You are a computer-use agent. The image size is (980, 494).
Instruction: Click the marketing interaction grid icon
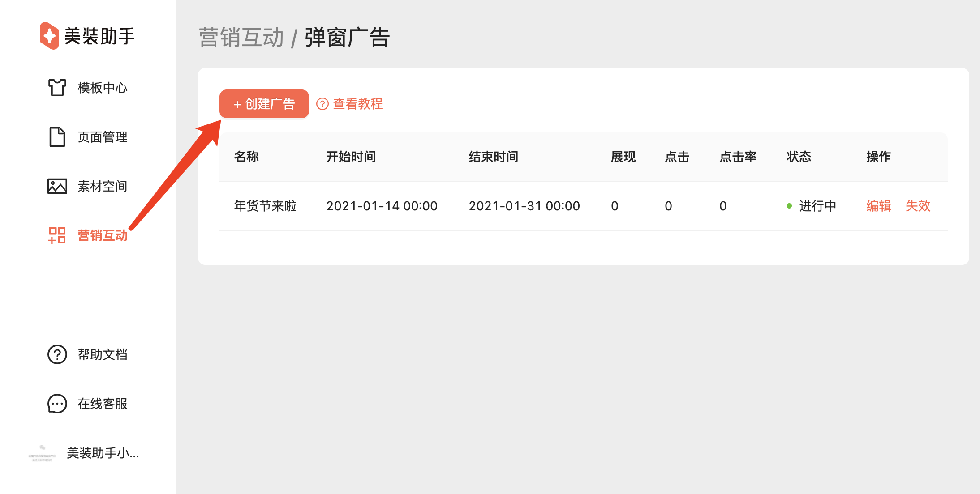click(x=57, y=235)
